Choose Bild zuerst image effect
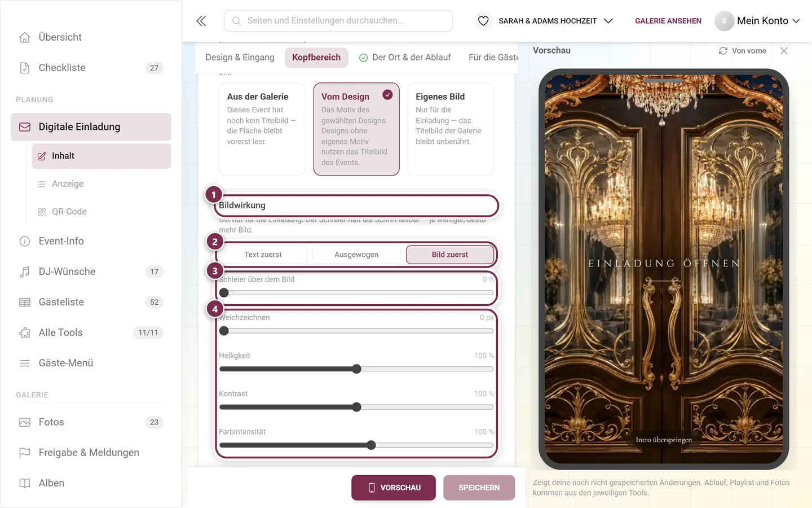The height and width of the screenshot is (508, 812). (x=450, y=255)
